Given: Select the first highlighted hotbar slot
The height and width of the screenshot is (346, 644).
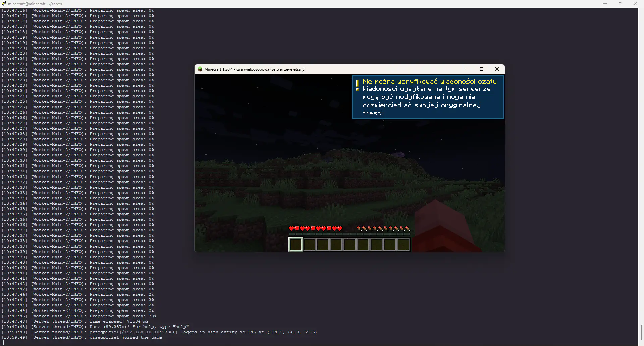Looking at the screenshot, I should (296, 245).
